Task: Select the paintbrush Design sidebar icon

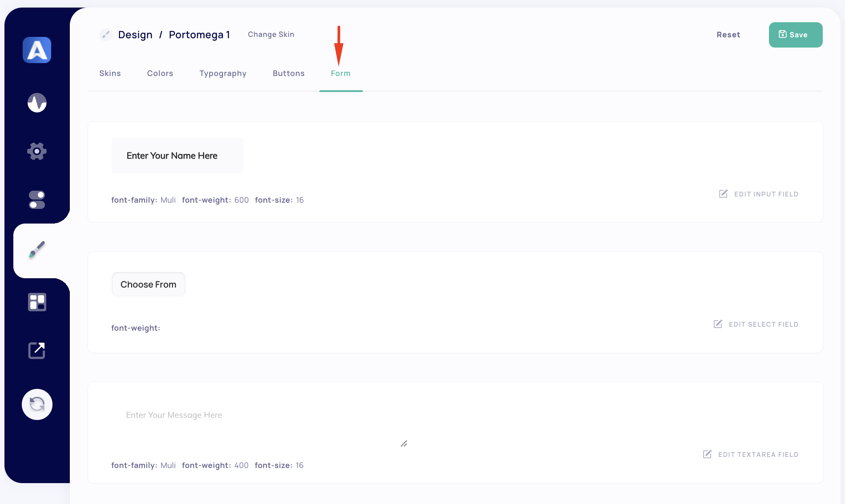Action: point(37,250)
